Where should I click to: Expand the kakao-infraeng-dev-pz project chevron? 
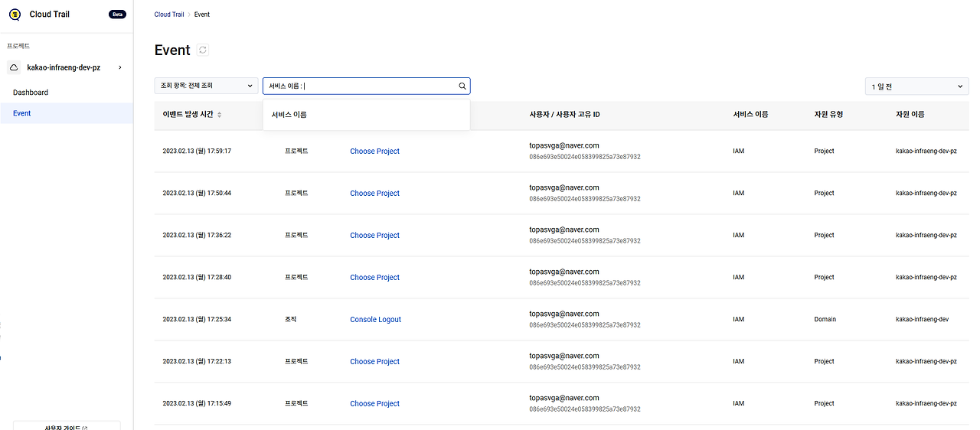pos(120,67)
